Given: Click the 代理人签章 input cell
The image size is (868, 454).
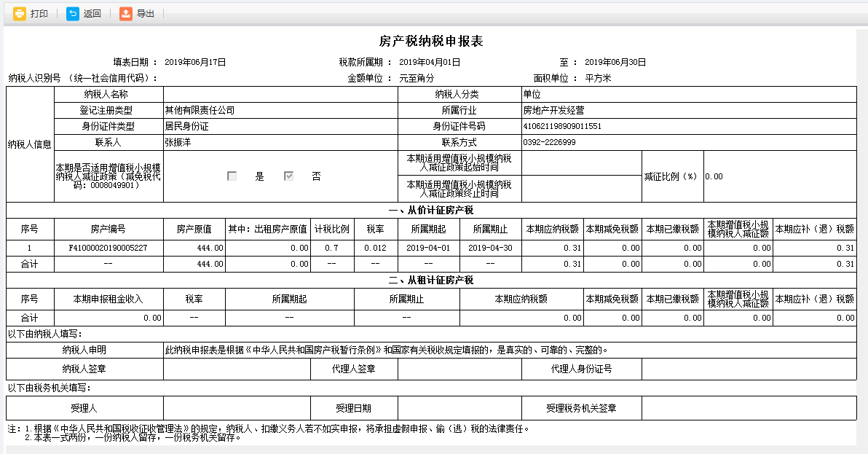Looking at the screenshot, I should point(459,368).
